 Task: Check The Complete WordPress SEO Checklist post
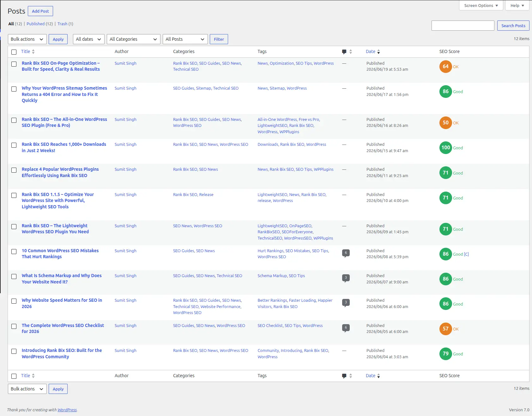tap(14, 326)
